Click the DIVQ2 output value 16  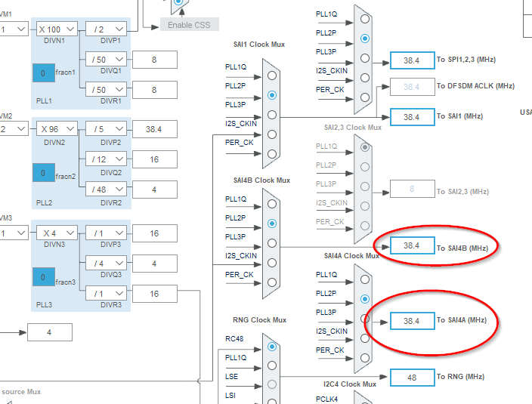click(155, 159)
